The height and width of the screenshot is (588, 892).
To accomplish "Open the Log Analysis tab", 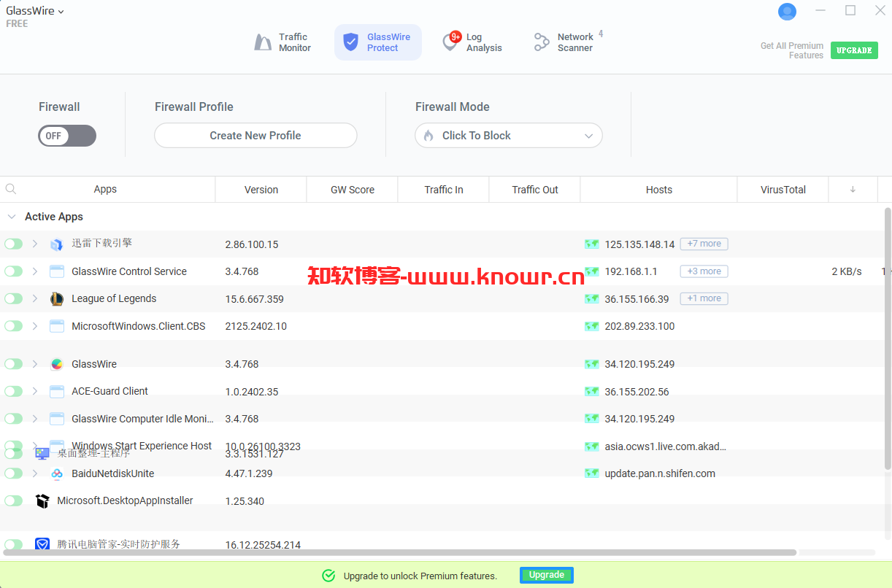I will (x=473, y=42).
